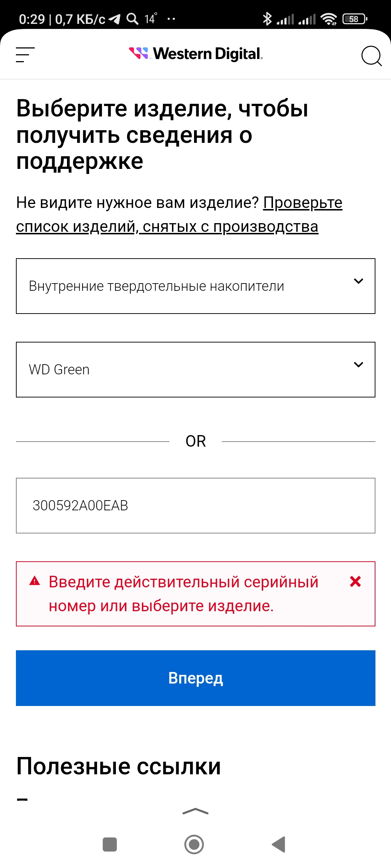This screenshot has height=868, width=391.
Task: Open the product category dropdown
Action: [195, 286]
